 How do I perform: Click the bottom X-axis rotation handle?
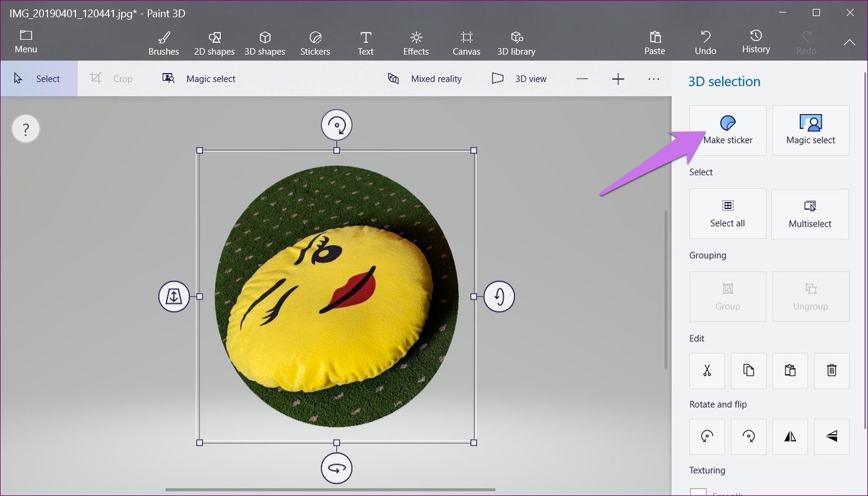pos(337,468)
